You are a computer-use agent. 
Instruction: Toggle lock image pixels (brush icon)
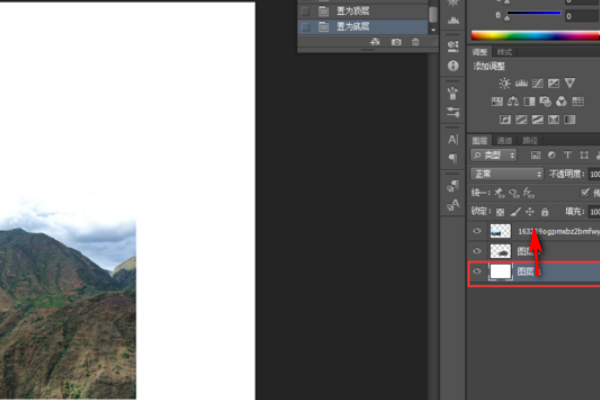515,211
